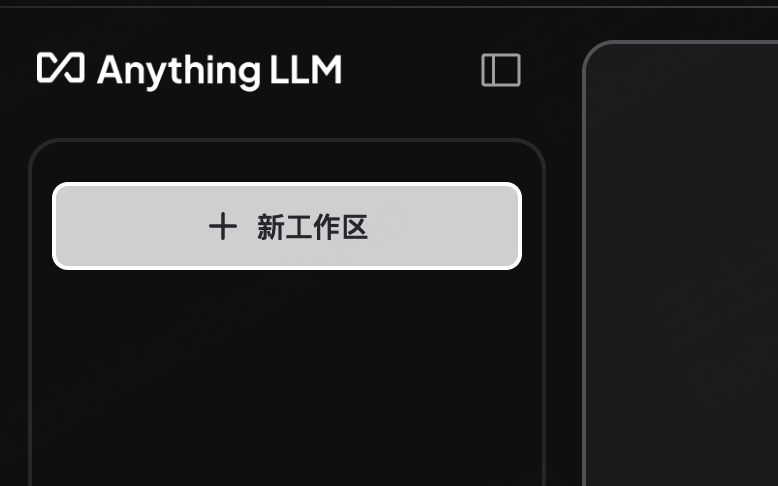Open the AnythingLLM home via logo

tap(61, 68)
